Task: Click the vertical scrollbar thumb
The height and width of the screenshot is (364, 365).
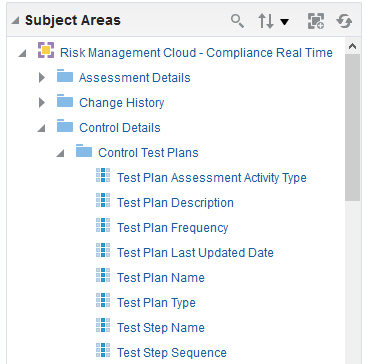Action: [353, 128]
